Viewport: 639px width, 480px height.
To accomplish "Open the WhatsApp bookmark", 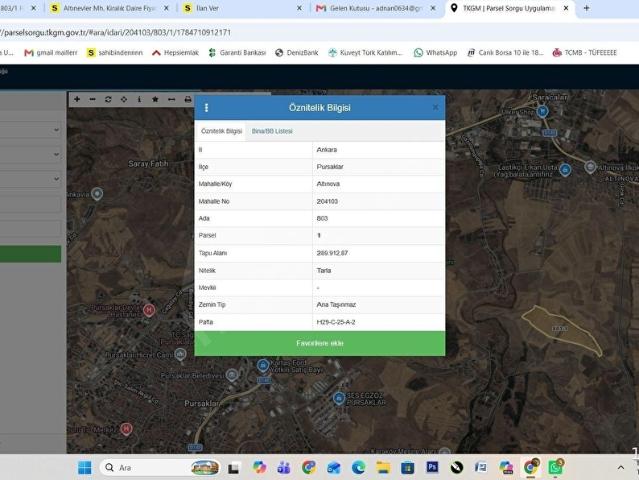I will tap(435, 53).
